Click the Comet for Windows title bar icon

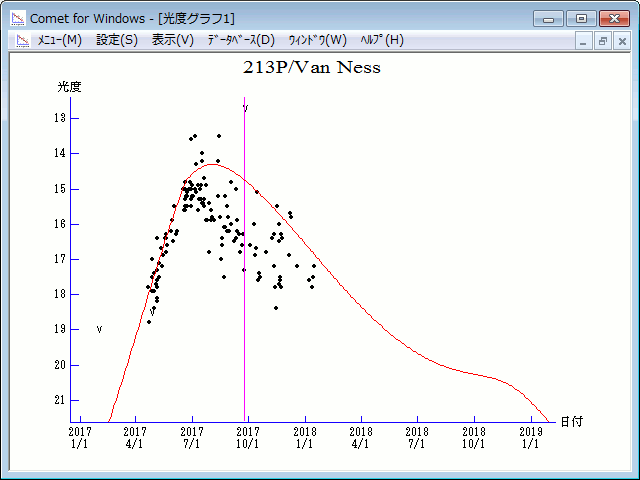pos(16,18)
